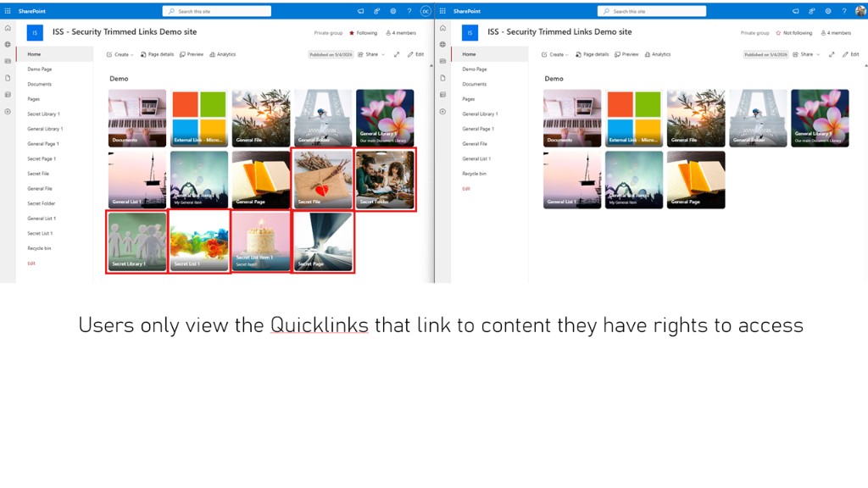Open the app launcher in right SharePoint window
This screenshot has height=488, width=868.
pos(442,11)
